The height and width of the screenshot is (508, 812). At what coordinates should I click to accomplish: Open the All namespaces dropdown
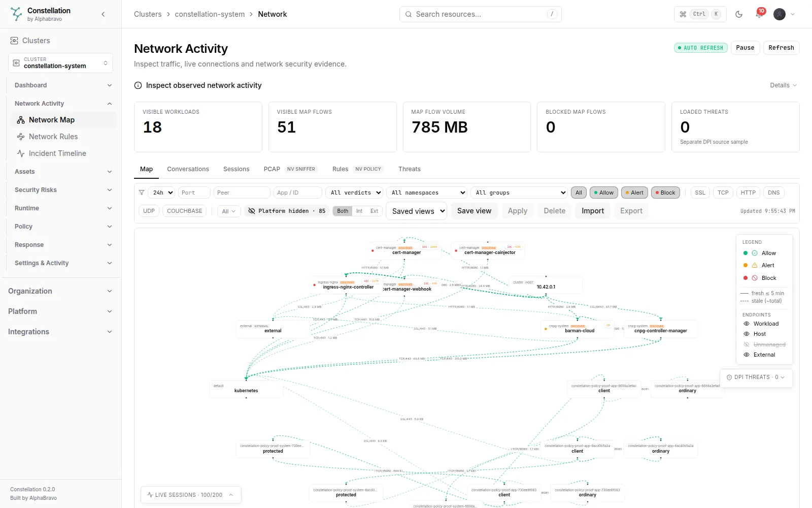coord(427,193)
